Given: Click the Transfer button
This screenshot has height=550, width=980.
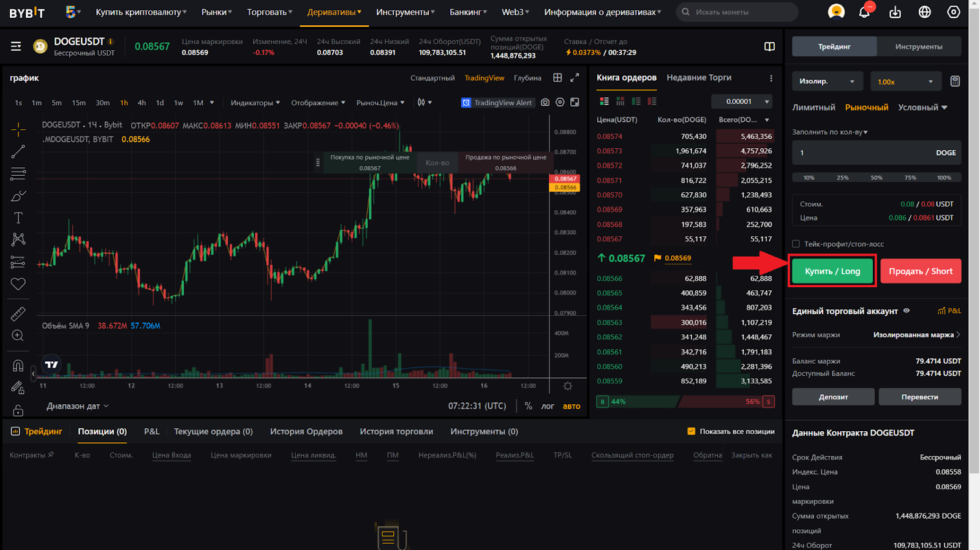Looking at the screenshot, I should 919,397.
